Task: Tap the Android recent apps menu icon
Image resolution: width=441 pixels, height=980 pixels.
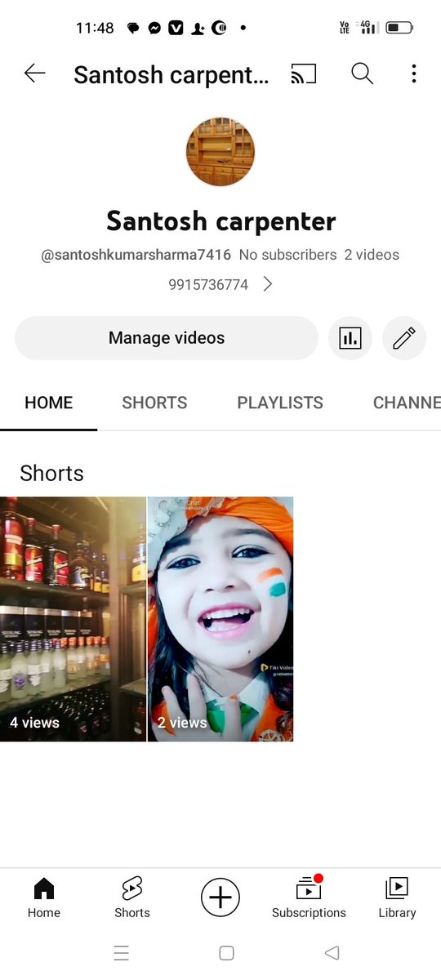Action: pos(122,953)
